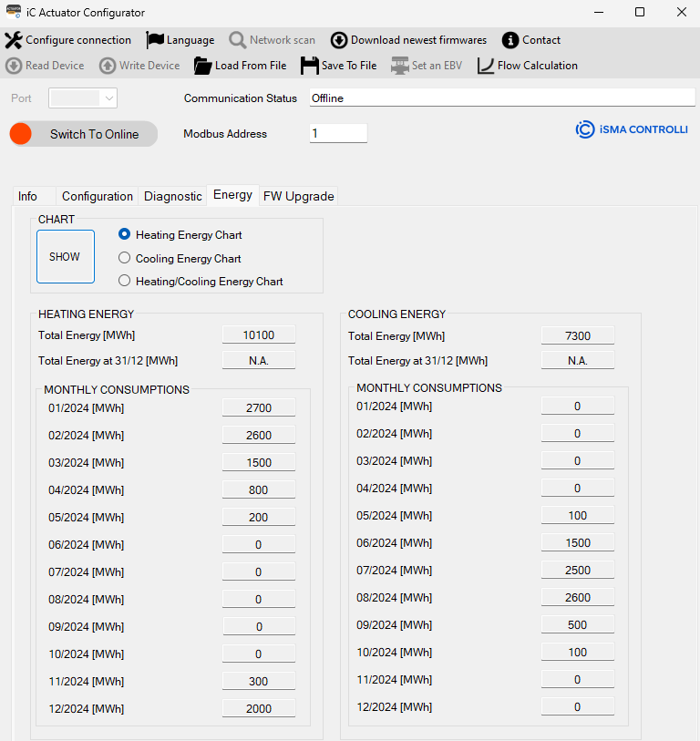The height and width of the screenshot is (741, 700).
Task: Click the Network scan magnifier icon
Action: click(237, 40)
